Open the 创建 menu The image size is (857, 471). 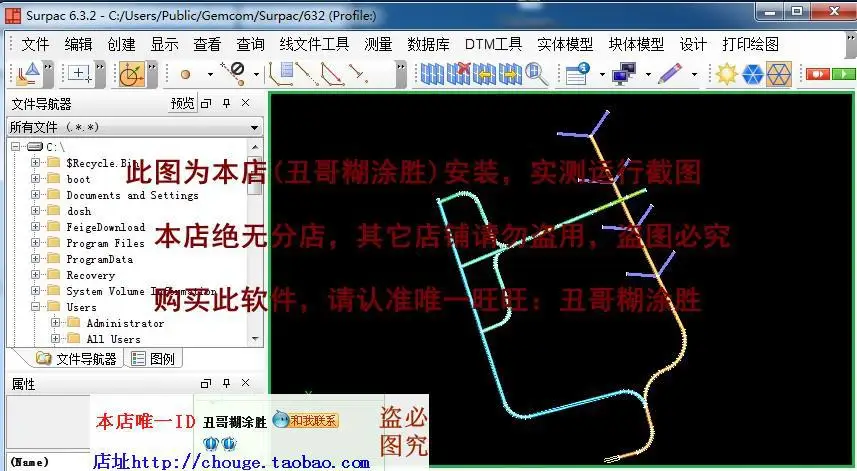click(x=121, y=44)
